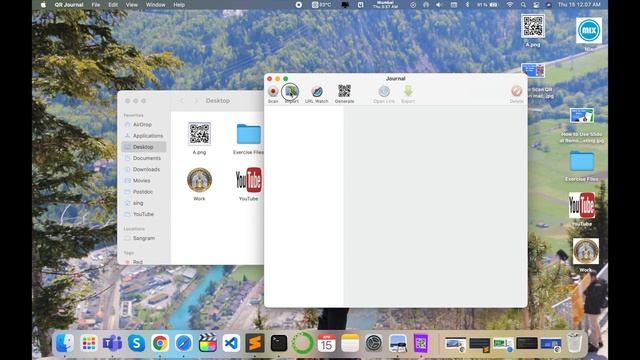This screenshot has height=360, width=640.
Task: Click the date and time in menu bar
Action: [579, 5]
